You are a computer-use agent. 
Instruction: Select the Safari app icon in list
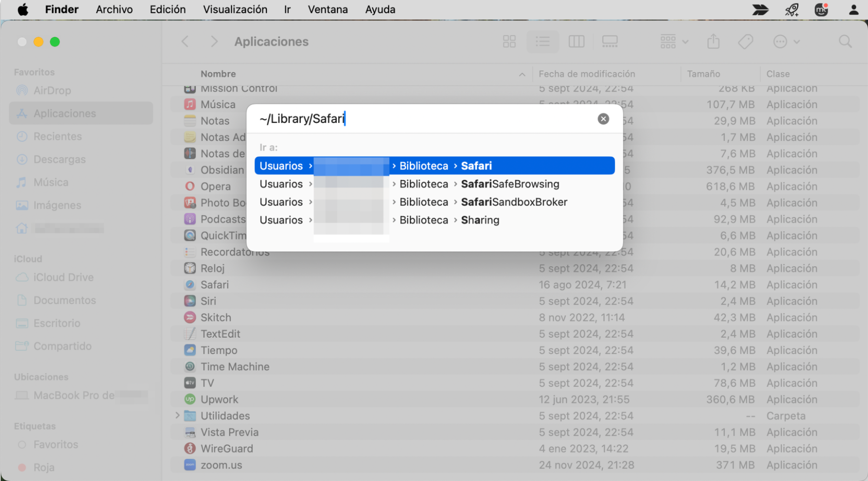[x=190, y=285]
